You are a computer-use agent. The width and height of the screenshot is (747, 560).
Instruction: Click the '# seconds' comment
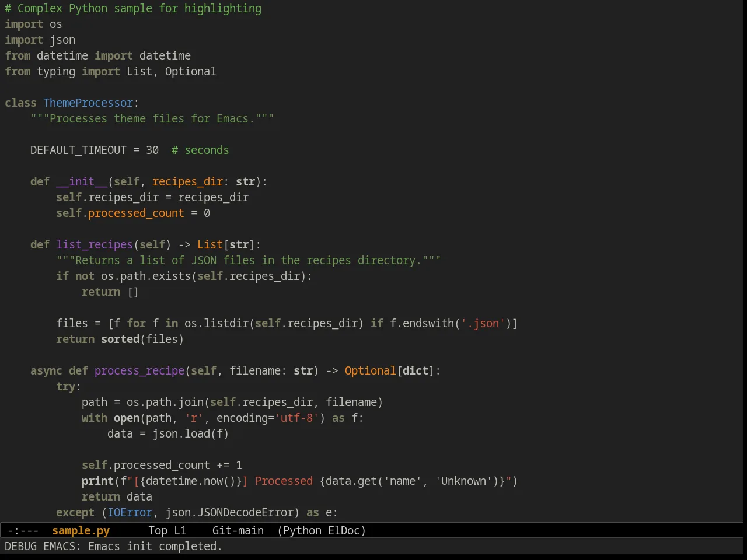[x=200, y=150]
